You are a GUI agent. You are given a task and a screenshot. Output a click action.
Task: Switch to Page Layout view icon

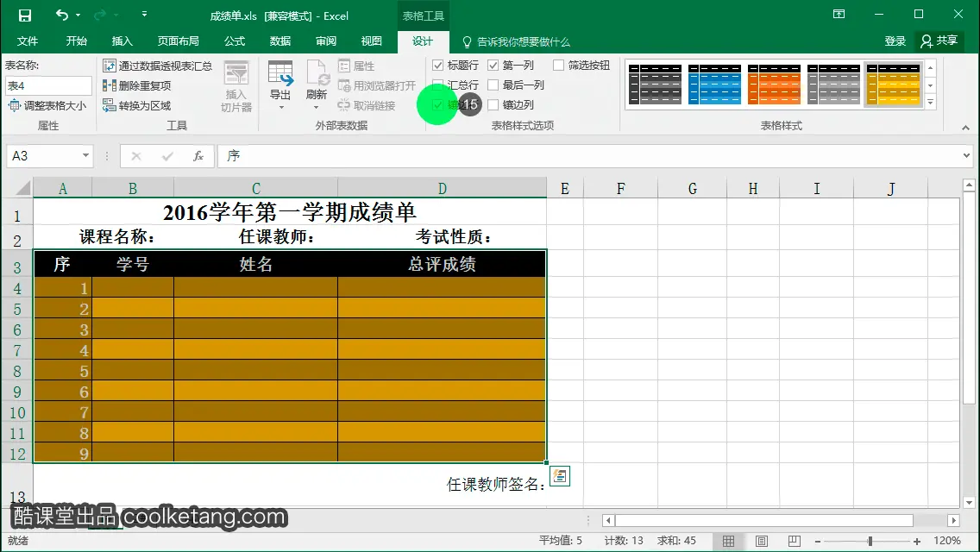point(761,541)
